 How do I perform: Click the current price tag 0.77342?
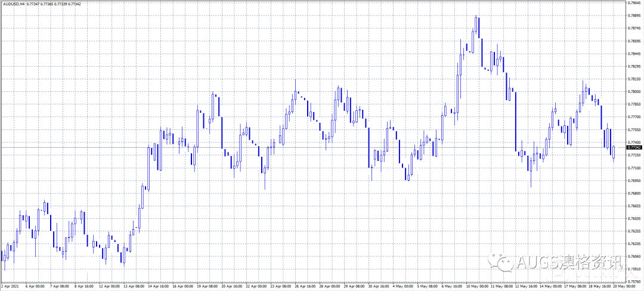pyautogui.click(x=634, y=147)
